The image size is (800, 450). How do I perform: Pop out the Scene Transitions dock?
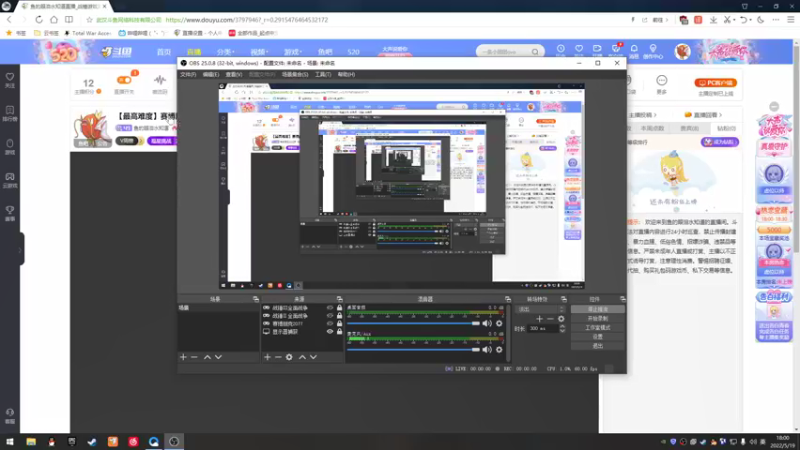564,299
